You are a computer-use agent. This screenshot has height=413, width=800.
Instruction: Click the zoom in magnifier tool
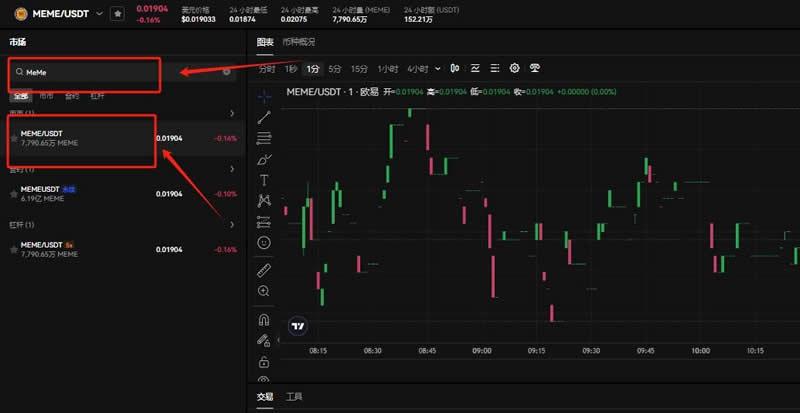click(264, 291)
